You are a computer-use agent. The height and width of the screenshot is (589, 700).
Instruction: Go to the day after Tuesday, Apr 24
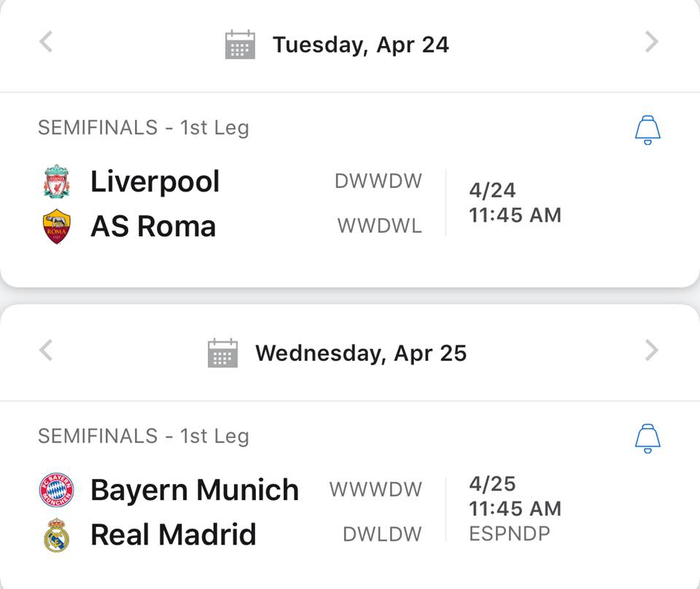652,42
